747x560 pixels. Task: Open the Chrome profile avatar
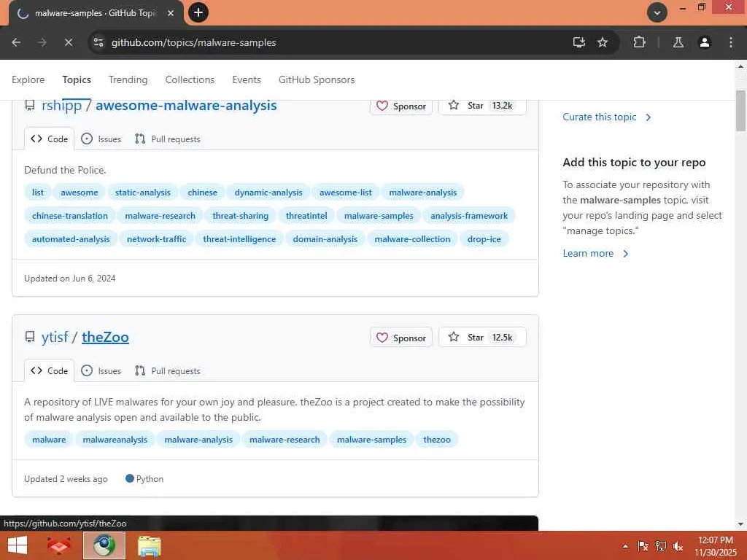tap(704, 42)
